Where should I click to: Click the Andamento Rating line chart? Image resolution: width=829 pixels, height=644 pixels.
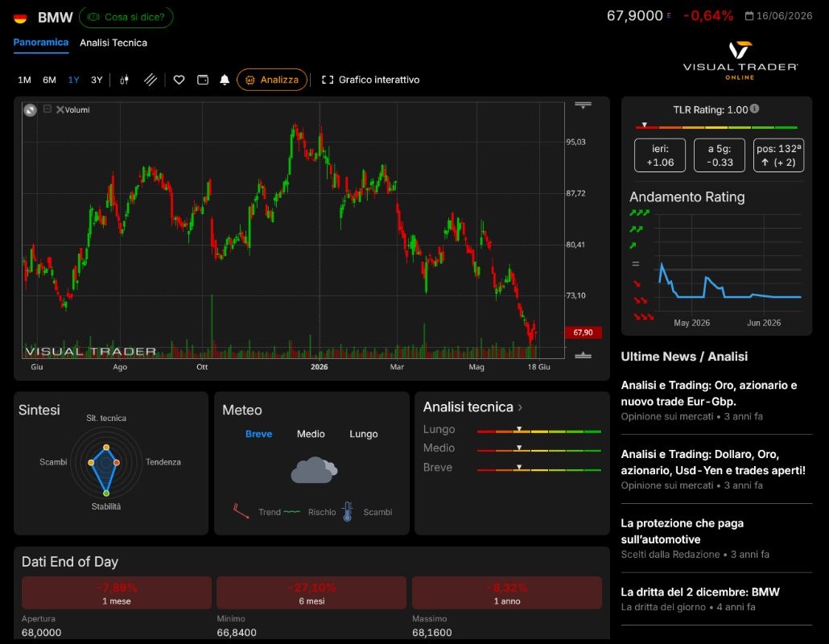[728, 264]
